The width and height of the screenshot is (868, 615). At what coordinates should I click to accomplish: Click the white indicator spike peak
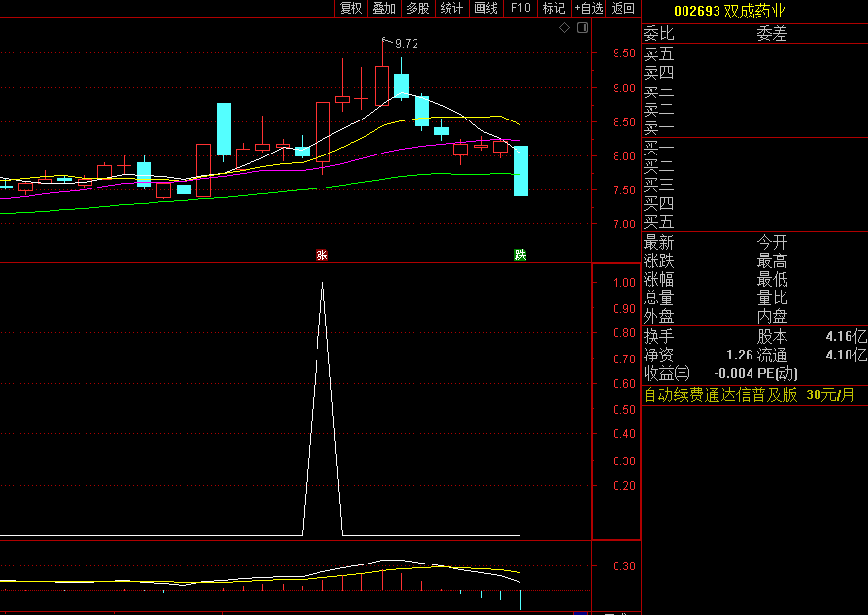[x=322, y=284]
